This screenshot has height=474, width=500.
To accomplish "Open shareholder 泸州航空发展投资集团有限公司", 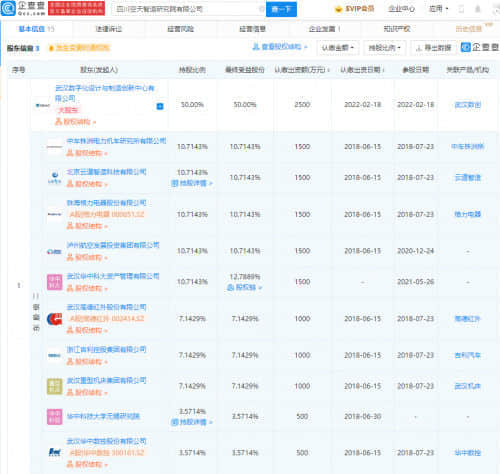I will tap(113, 245).
